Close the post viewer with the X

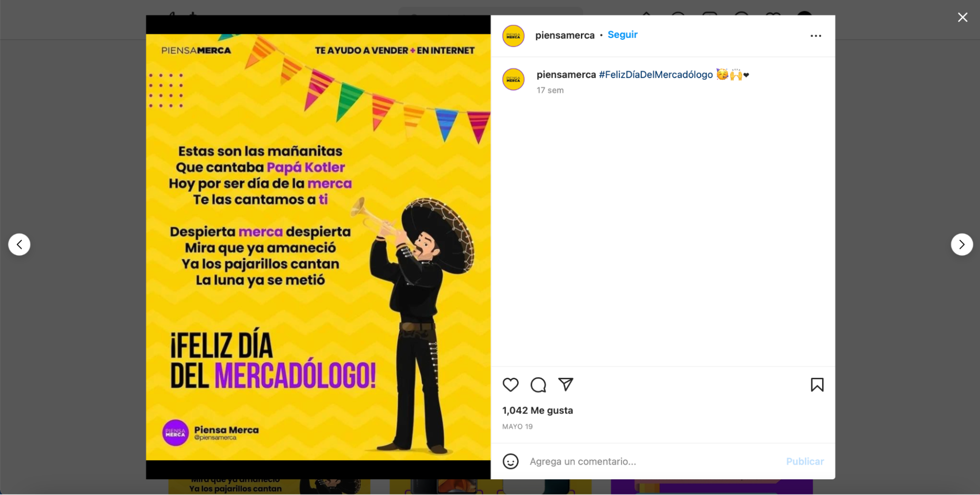pyautogui.click(x=962, y=18)
